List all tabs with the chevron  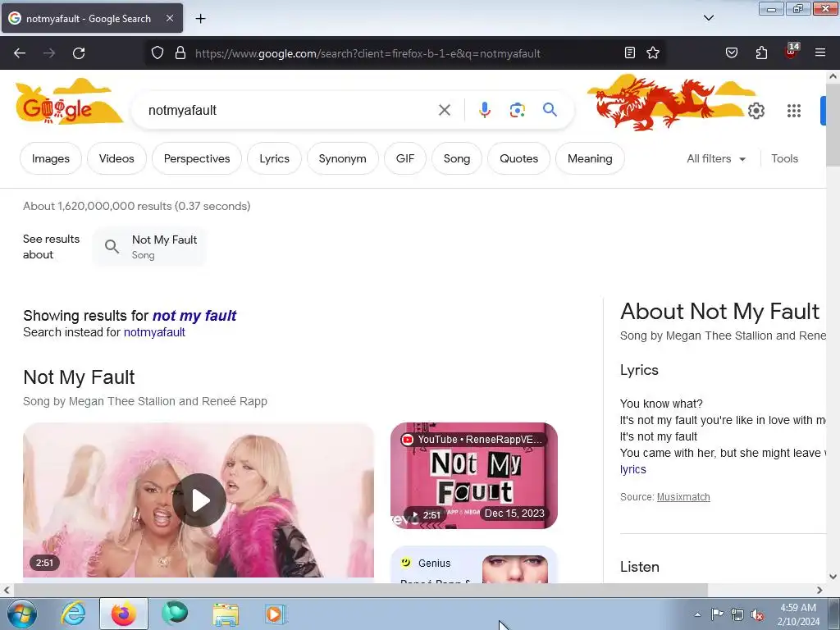708,18
